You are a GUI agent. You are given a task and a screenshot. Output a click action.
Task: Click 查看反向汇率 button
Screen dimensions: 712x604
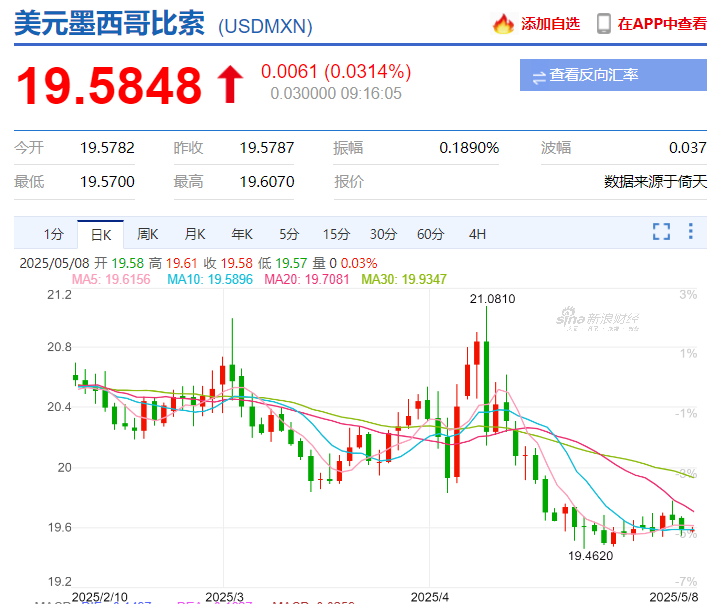tap(613, 75)
